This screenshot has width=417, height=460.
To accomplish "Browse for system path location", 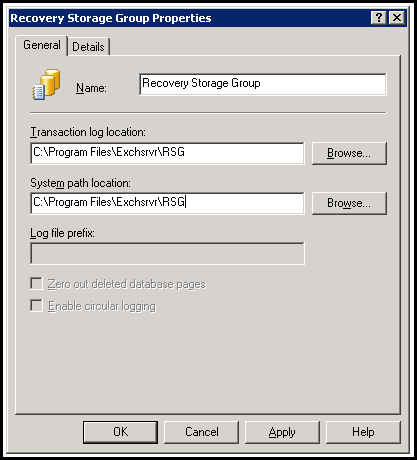I will (x=349, y=203).
